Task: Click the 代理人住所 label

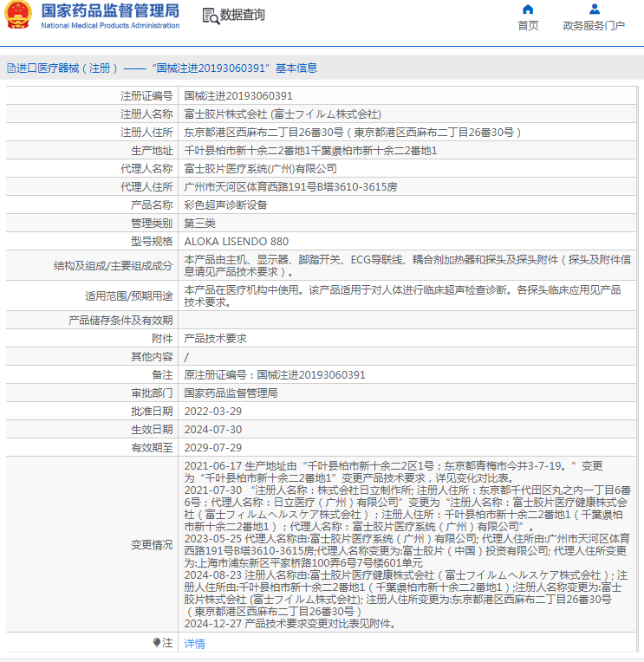Action: pyautogui.click(x=146, y=186)
